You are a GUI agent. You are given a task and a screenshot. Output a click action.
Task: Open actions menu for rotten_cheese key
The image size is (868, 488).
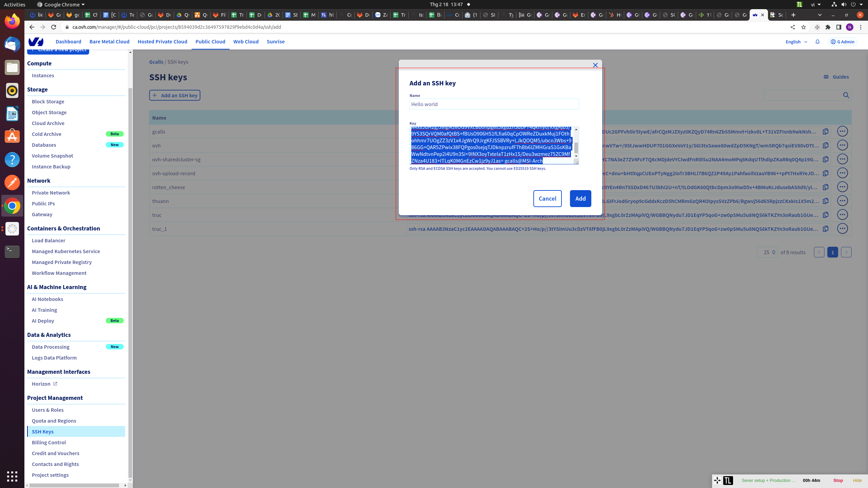tap(842, 187)
